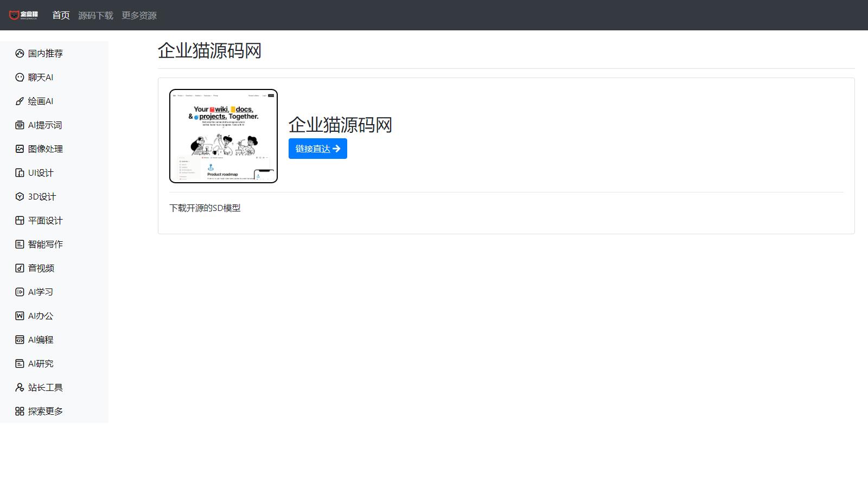Select 平面设计 sidebar entry
868x488 pixels.
(x=45, y=220)
